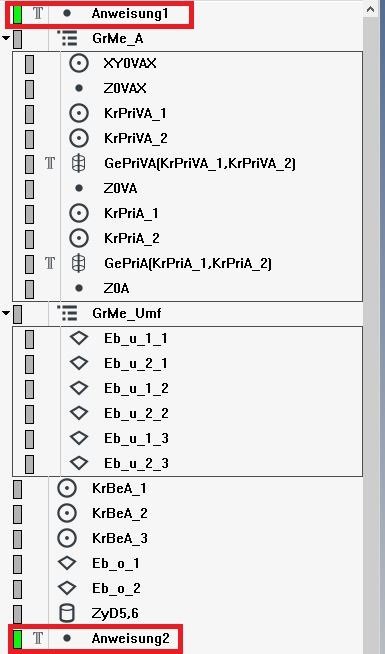
Task: Click the Anweisung2 instruction label
Action: (131, 638)
